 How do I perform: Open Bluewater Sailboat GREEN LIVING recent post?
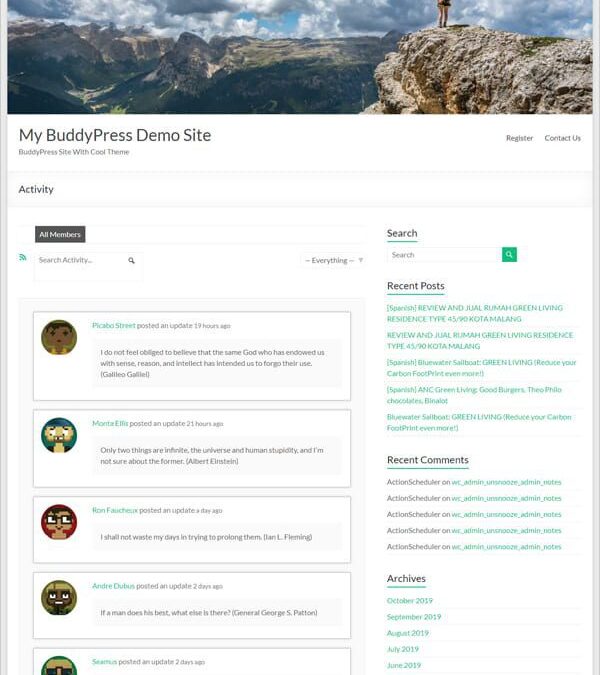479,422
